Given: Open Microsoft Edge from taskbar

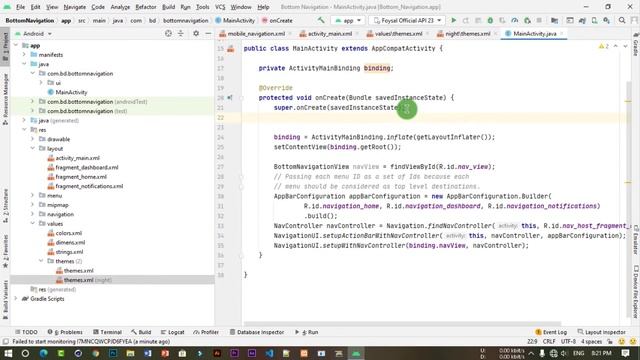Looking at the screenshot, I should (43, 353).
